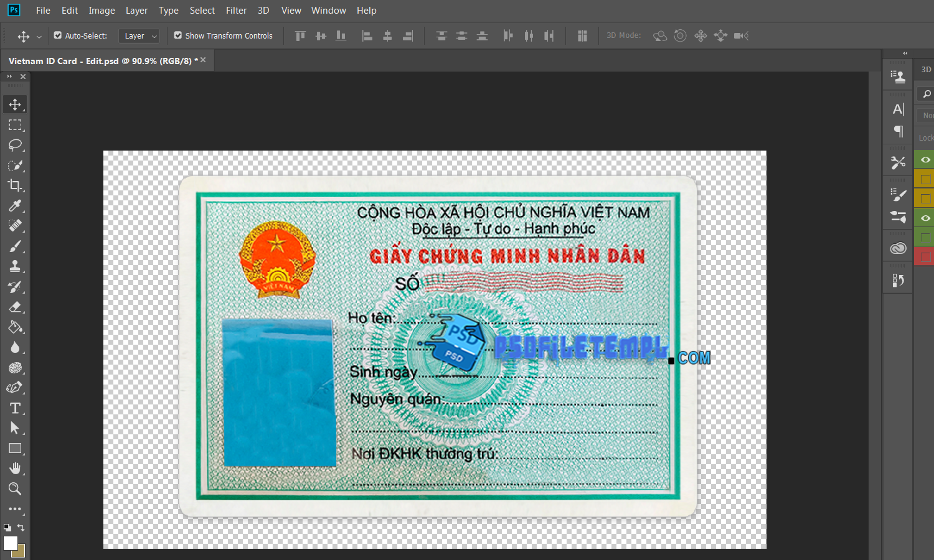Select the Rectangle shape tool

point(15,449)
